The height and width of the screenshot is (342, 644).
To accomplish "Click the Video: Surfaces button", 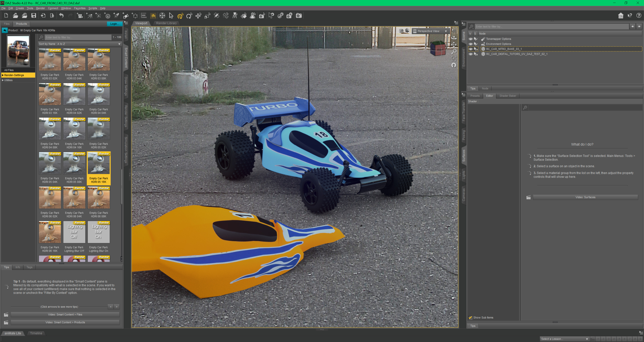I will click(585, 197).
